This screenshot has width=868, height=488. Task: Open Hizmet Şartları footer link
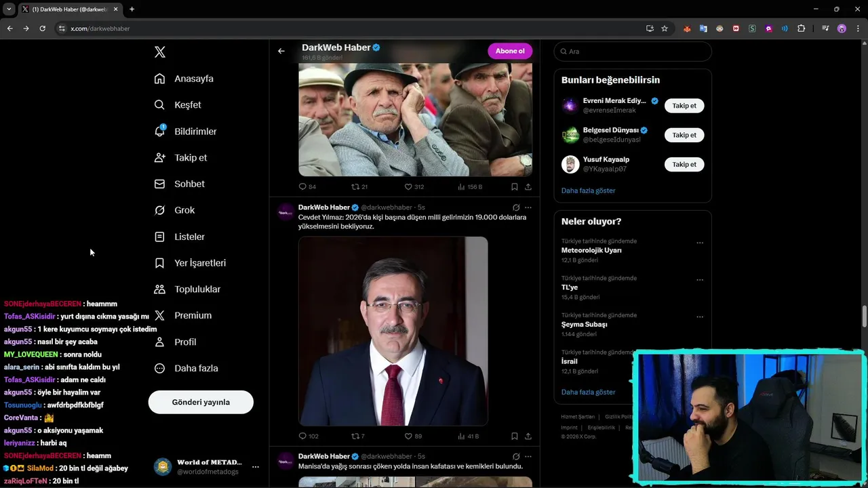[x=578, y=417]
